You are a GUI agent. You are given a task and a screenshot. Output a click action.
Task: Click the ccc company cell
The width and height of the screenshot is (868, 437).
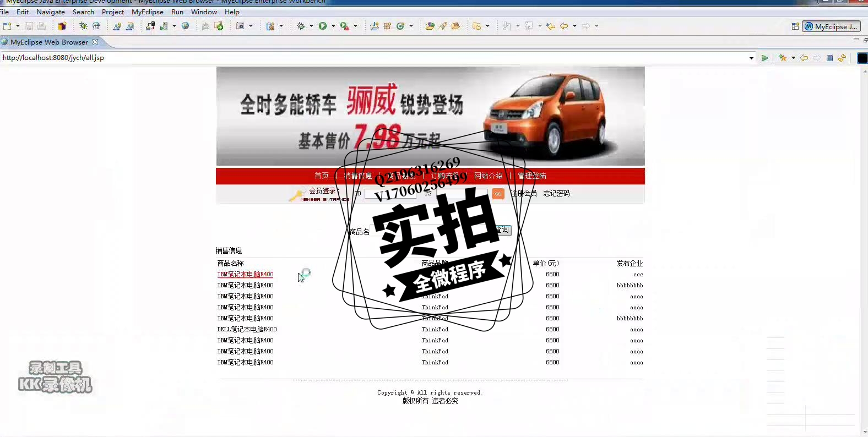[x=638, y=274]
